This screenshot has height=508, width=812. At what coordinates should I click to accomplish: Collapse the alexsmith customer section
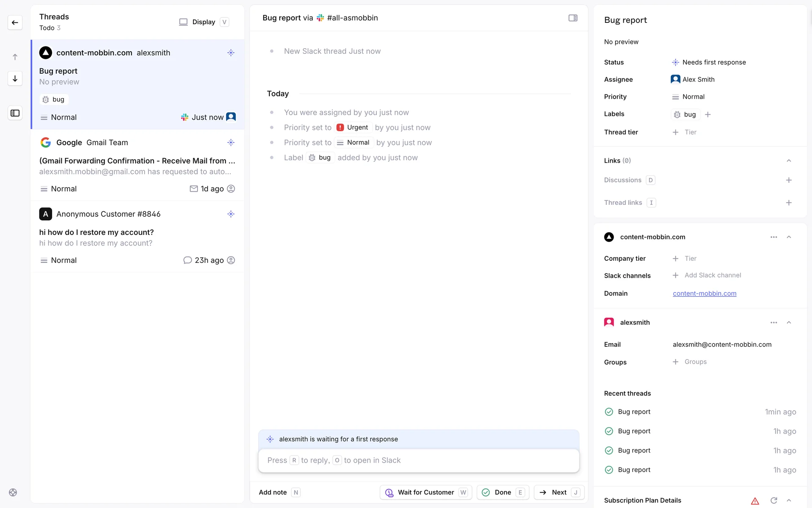789,323
